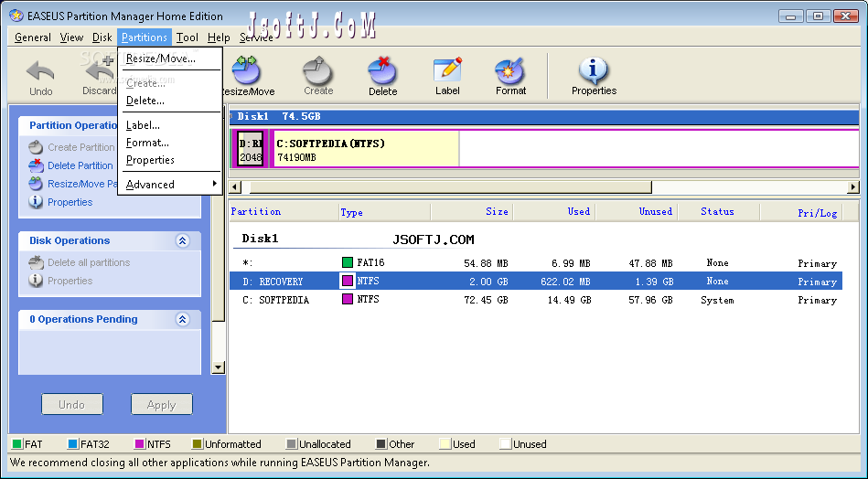The width and height of the screenshot is (868, 479).
Task: Click the Format toolbar icon
Action: coord(509,70)
